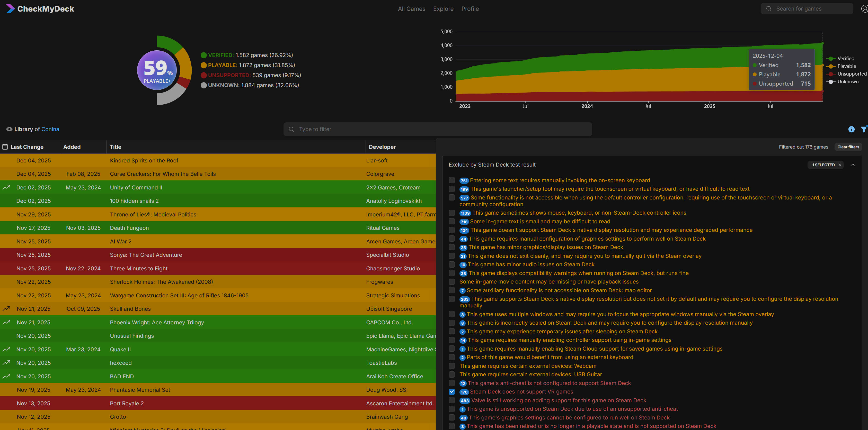Remove the 1 SELECTED filter chip with its X
Image resolution: width=868 pixels, height=430 pixels.
coord(840,165)
